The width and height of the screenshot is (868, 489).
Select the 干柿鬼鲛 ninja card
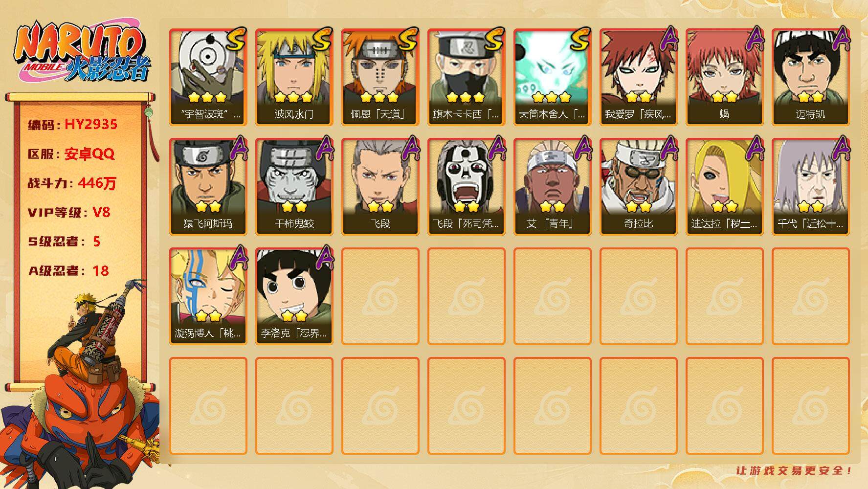pos(294,187)
